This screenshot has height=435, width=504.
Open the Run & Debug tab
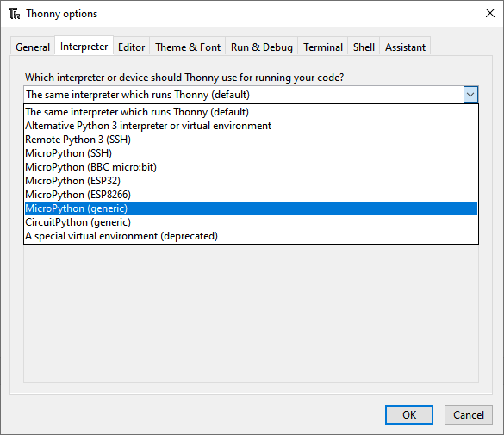point(262,47)
